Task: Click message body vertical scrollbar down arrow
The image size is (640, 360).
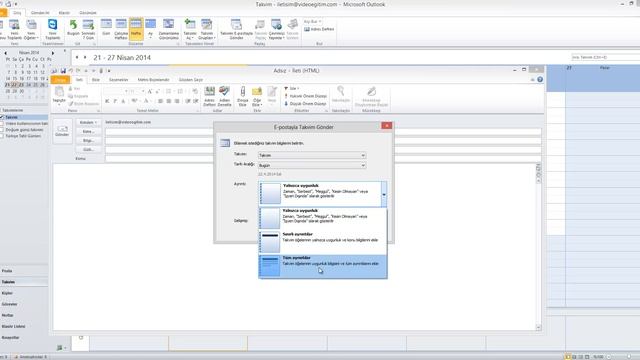Action: [x=538, y=327]
